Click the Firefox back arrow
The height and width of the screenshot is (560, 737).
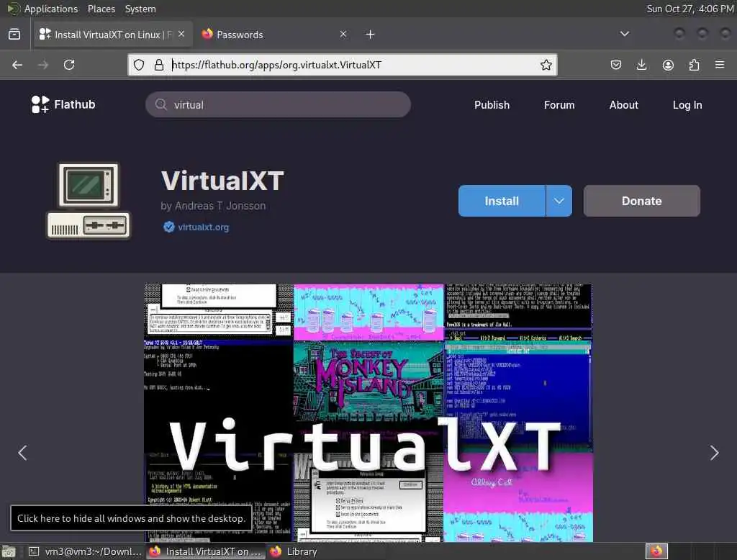(17, 65)
